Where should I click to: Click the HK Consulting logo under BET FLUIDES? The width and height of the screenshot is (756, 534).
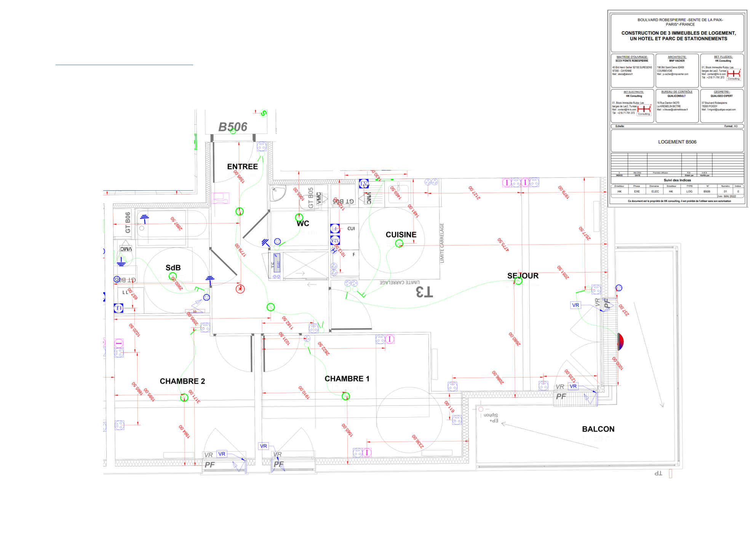point(734,74)
